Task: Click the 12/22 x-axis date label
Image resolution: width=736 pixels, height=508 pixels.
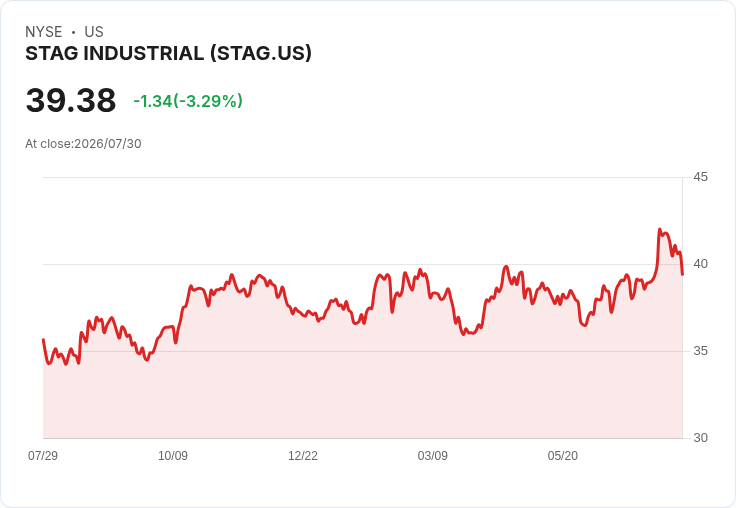Action: (303, 455)
